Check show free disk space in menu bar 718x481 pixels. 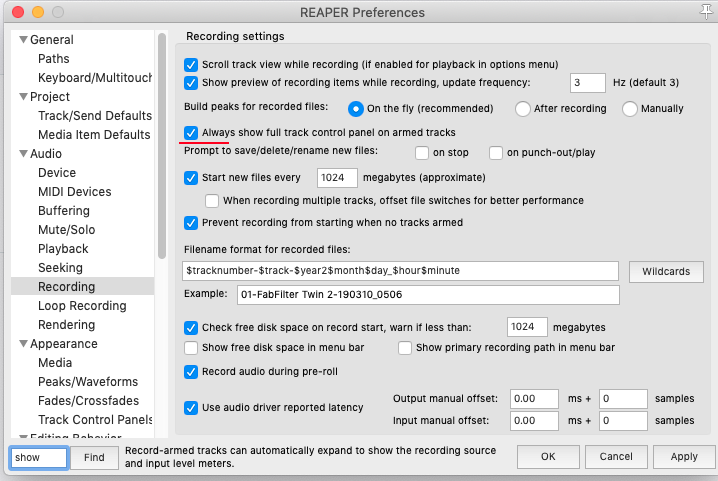[x=192, y=348]
